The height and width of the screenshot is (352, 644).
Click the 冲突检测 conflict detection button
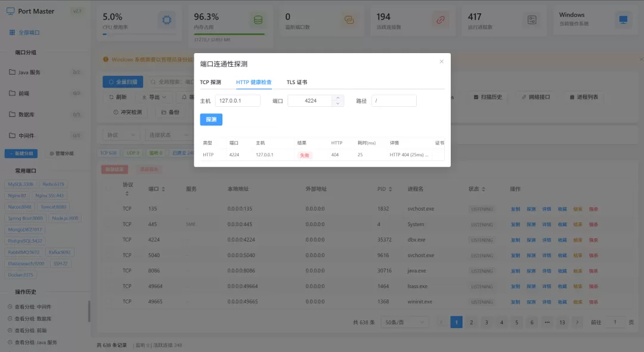tap(128, 112)
